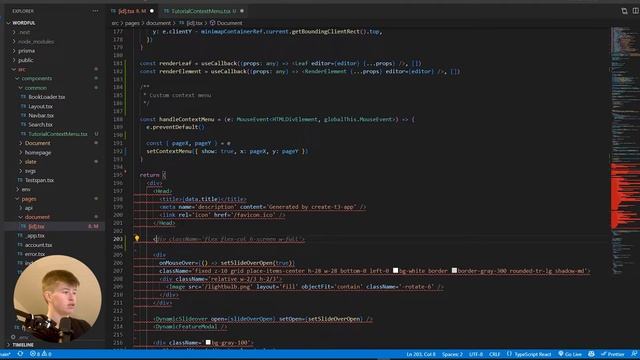This screenshot has width=640, height=360.
Task: Click the border-gray-300 color swatch on line 207
Action: click(454, 270)
